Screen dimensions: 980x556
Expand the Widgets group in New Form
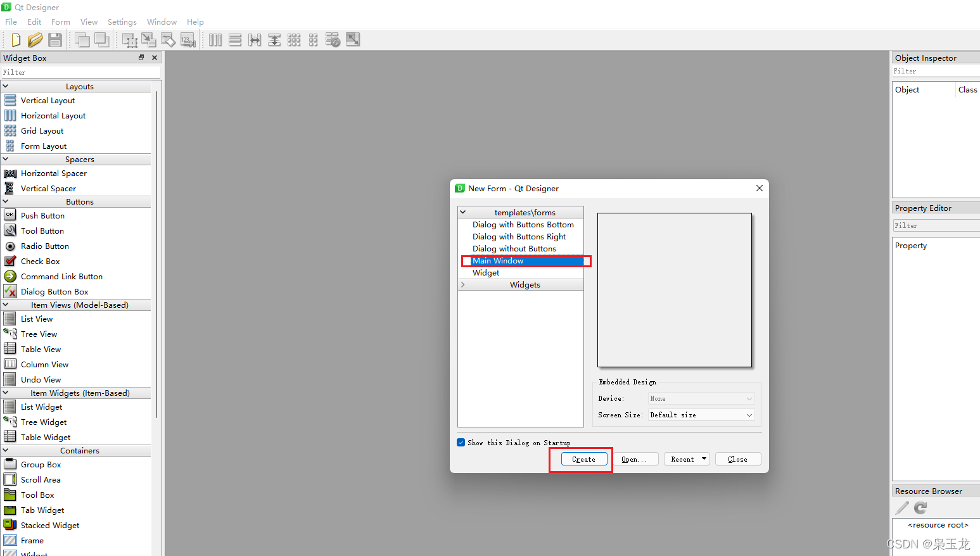point(463,285)
